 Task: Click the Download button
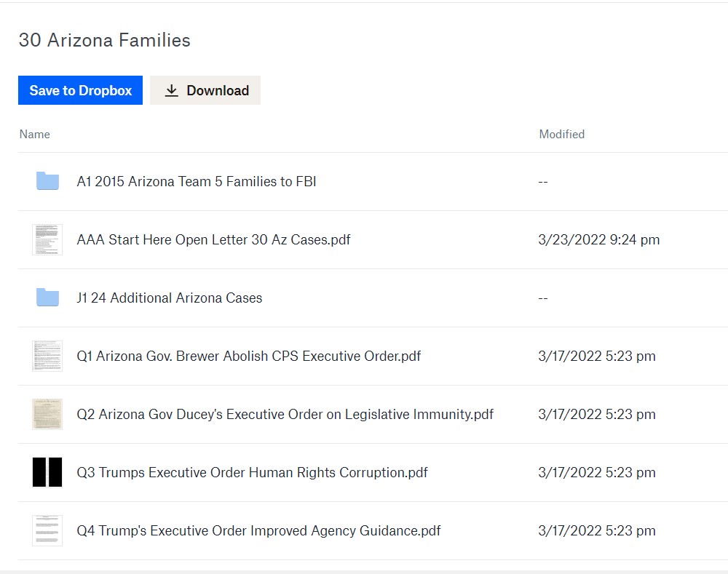pos(205,90)
